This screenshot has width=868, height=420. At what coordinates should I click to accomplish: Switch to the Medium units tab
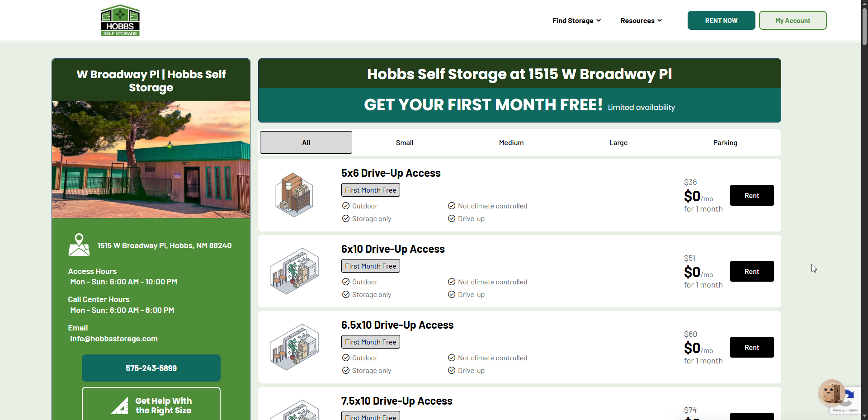pos(511,143)
